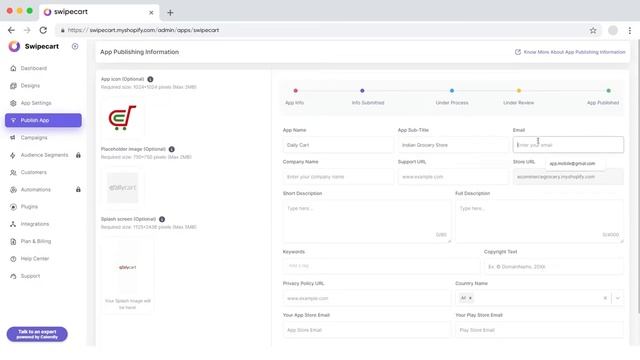Open Integrations in the sidebar
640x360 pixels.
[x=35, y=224]
